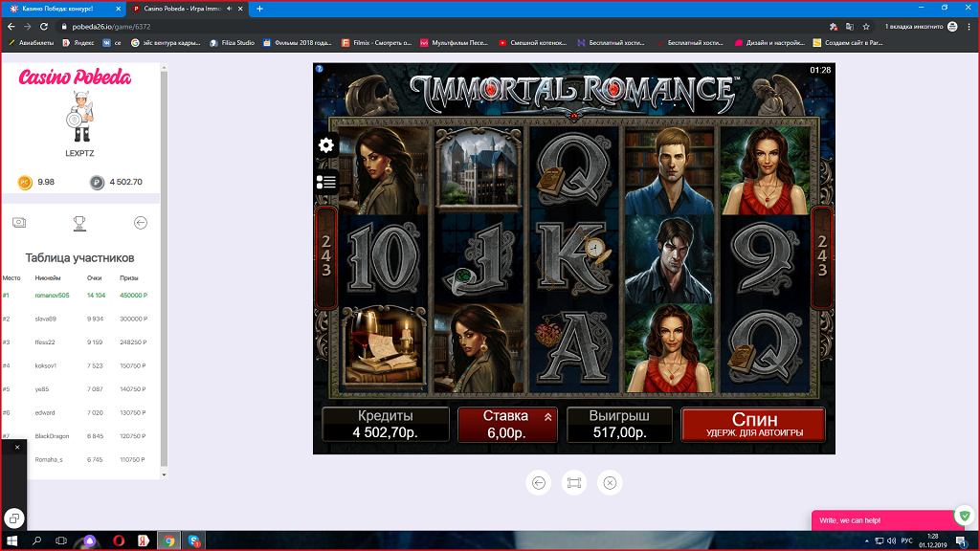Screen dimensions: 980x551
Task: Open volume control in system tray
Action: 891,540
